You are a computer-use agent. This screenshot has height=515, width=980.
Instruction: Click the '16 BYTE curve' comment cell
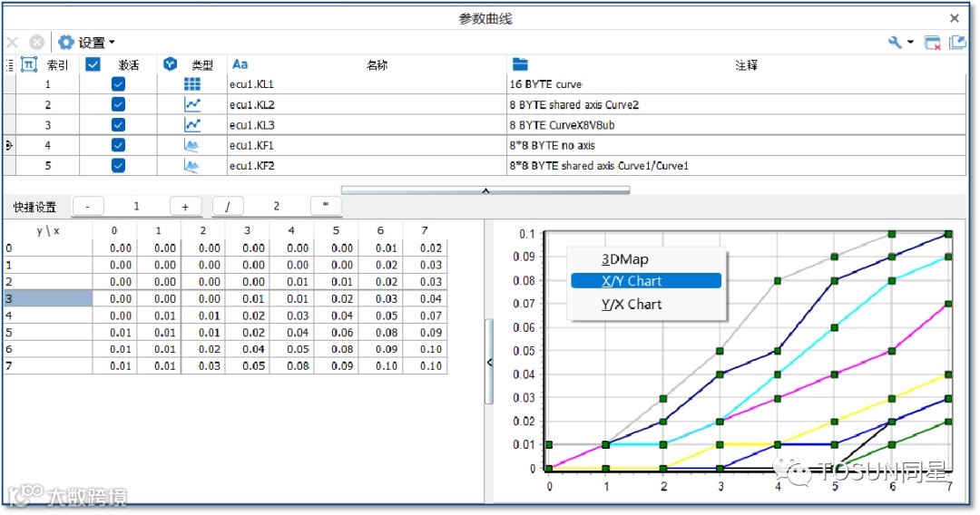(736, 83)
